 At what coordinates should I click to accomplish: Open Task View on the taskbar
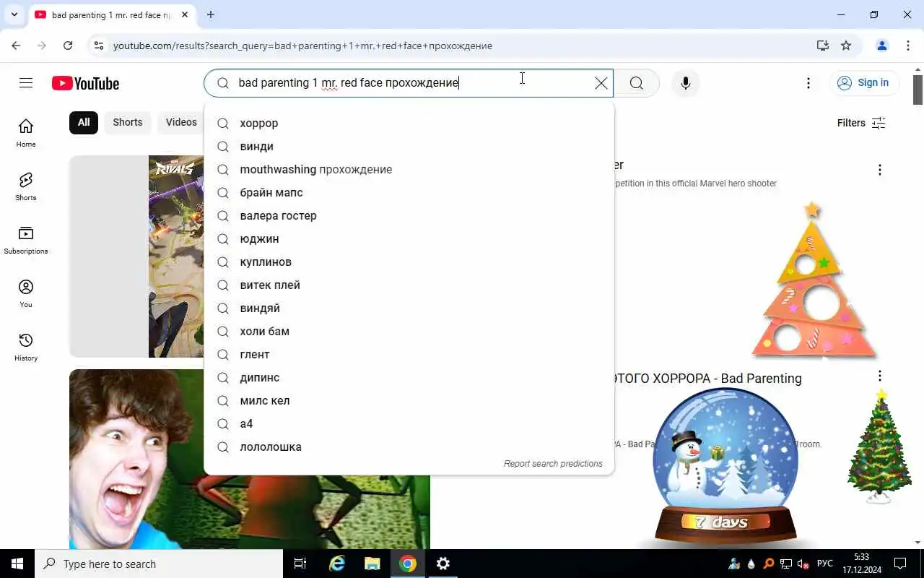[300, 564]
